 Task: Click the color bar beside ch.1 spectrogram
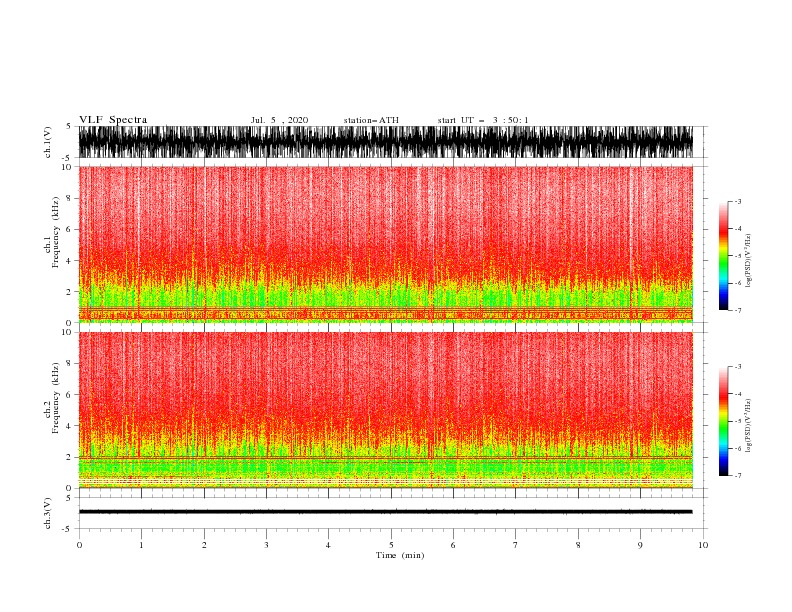pyautogui.click(x=723, y=256)
